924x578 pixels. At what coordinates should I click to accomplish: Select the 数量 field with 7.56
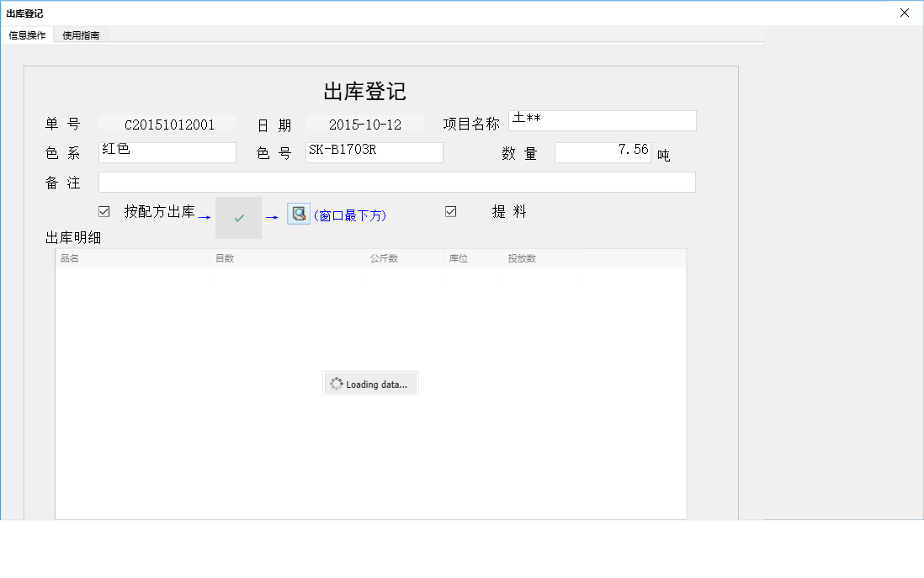tap(602, 152)
